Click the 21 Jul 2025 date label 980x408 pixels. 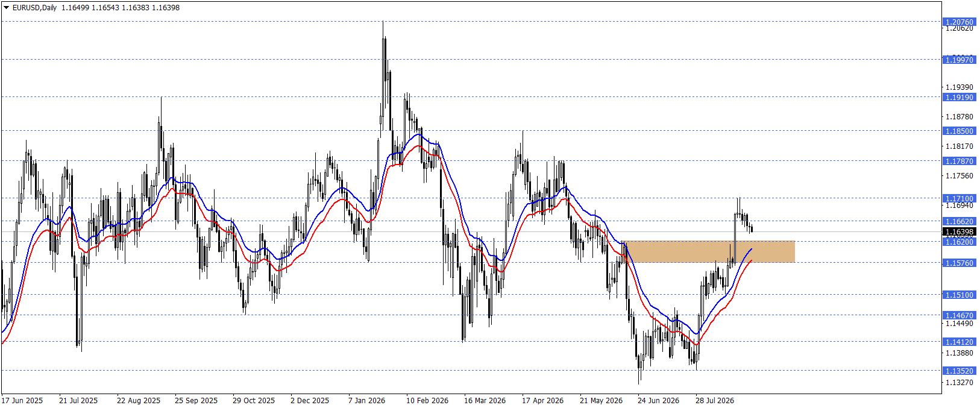[78, 400]
